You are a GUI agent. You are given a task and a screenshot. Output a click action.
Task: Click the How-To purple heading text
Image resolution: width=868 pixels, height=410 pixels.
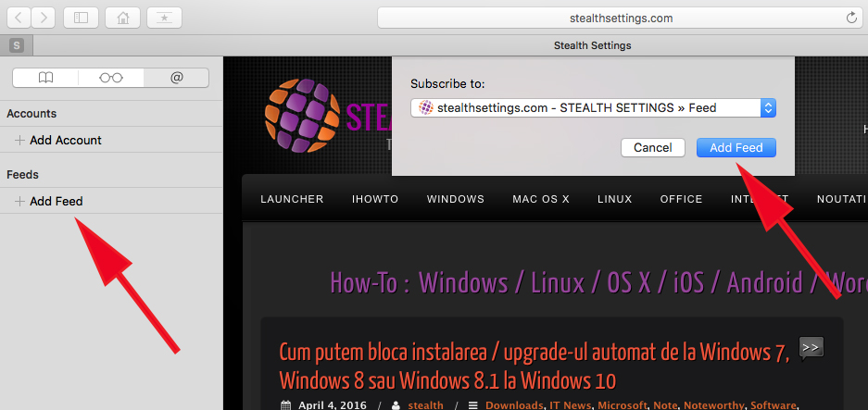(598, 282)
